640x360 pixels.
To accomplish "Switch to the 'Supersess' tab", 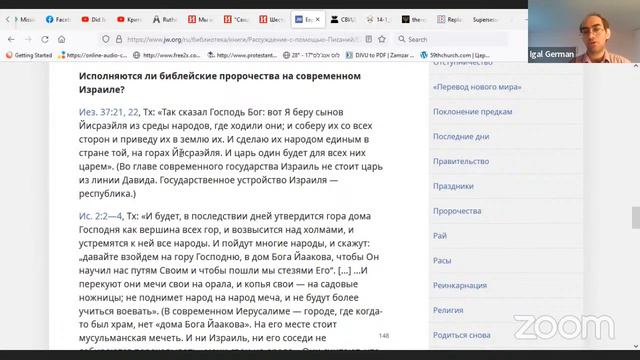I will point(485,19).
